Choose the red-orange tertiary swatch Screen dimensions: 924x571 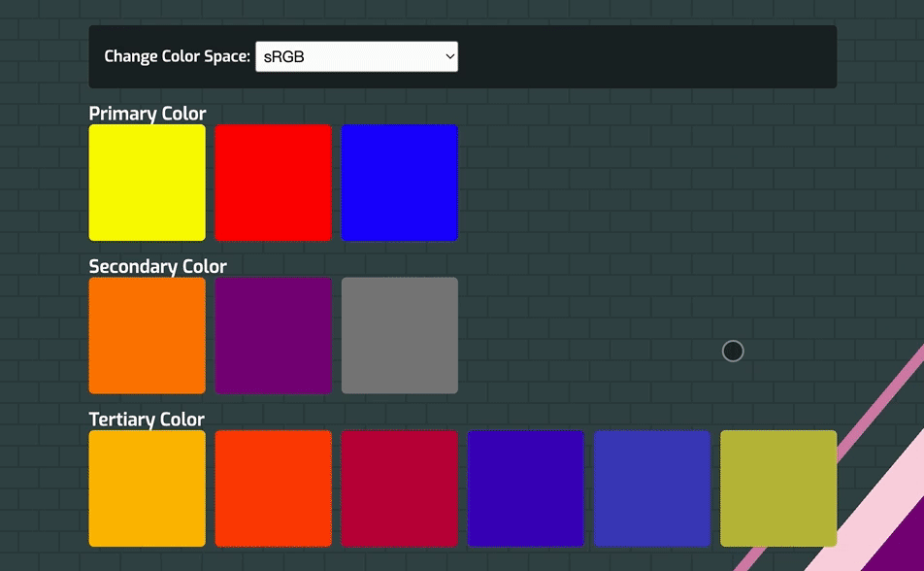click(274, 488)
